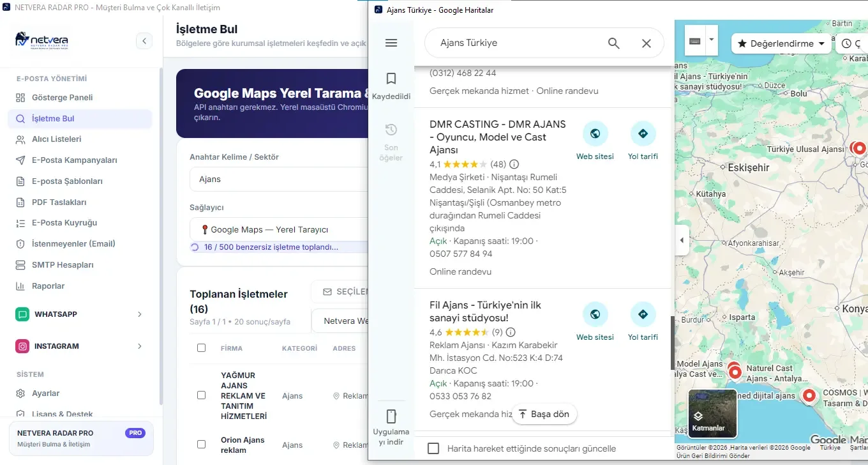Clear the Ajans Türkiye search with X
868x465 pixels.
[647, 43]
